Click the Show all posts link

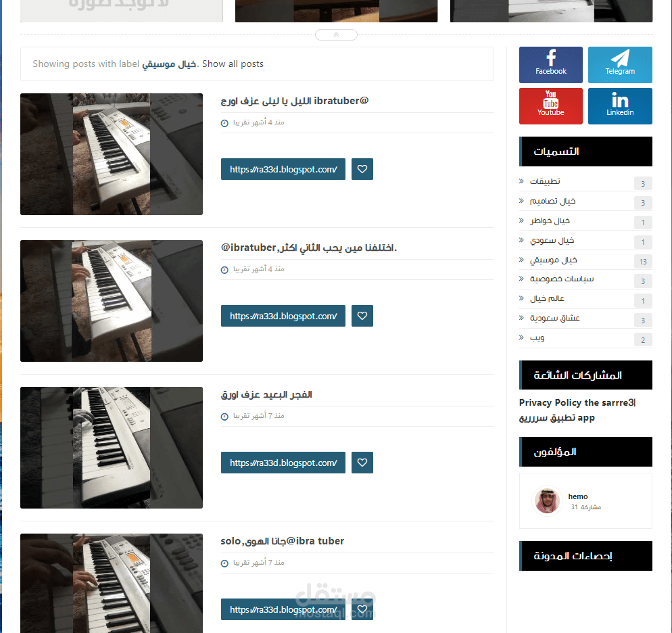point(233,64)
